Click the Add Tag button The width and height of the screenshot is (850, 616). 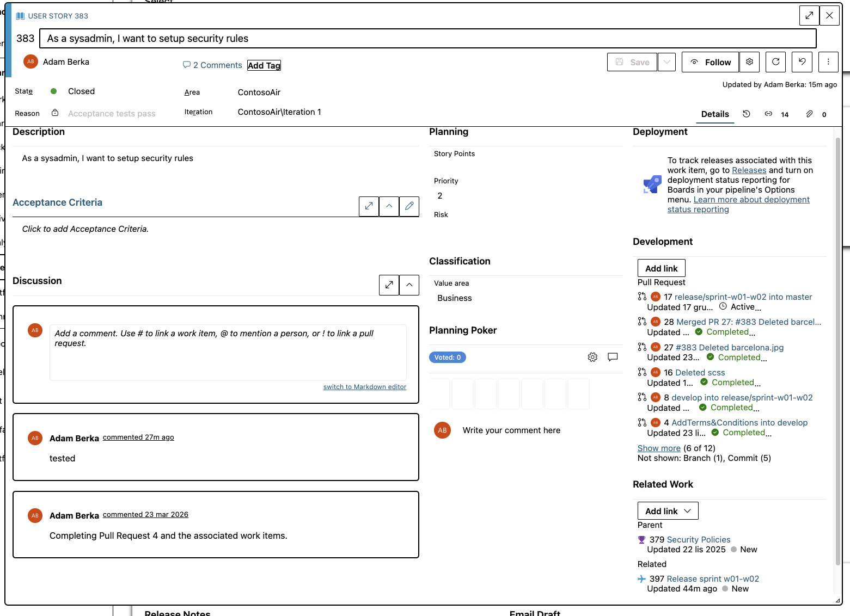pos(264,65)
